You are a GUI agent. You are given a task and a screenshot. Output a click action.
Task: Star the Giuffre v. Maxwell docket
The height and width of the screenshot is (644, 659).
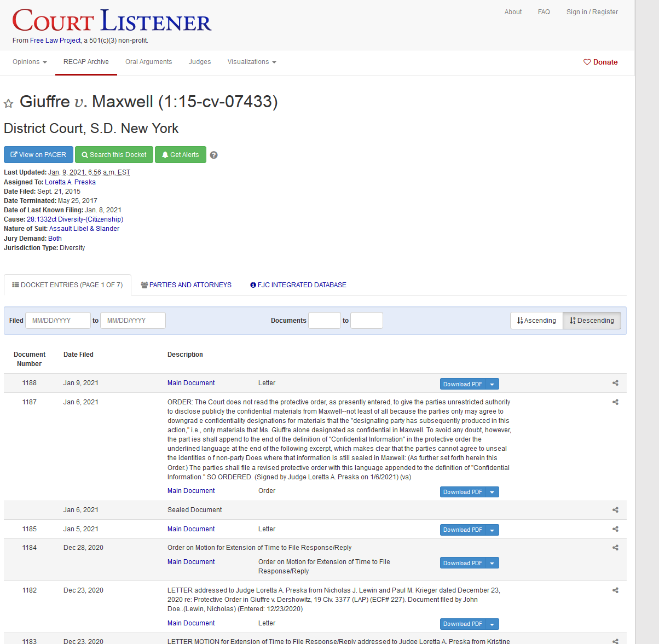pyautogui.click(x=8, y=104)
